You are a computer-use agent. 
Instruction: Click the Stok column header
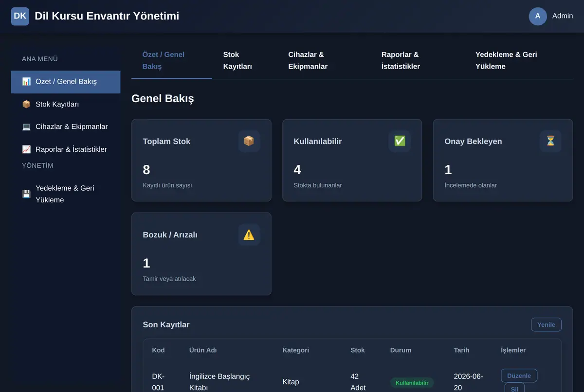(358, 350)
